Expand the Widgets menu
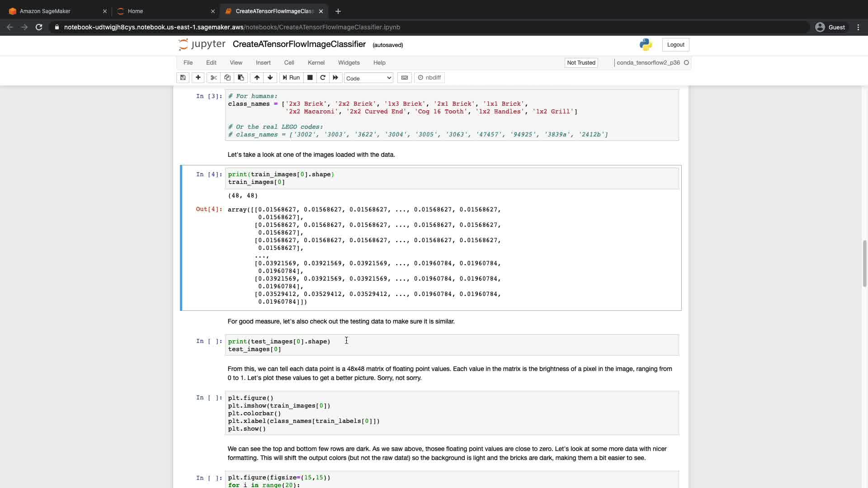Viewport: 868px width, 488px height. click(349, 63)
